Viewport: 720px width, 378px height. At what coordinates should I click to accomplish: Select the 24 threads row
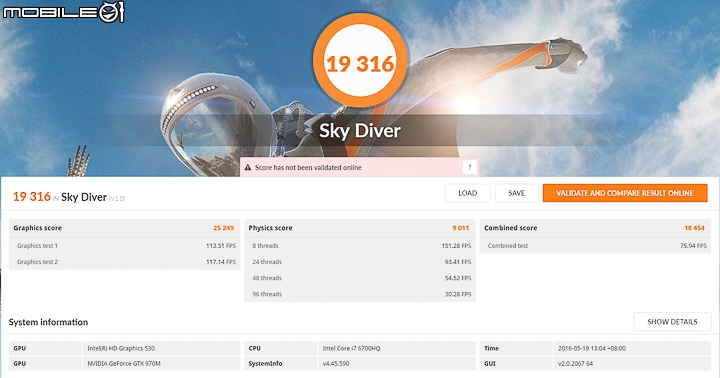coord(360,262)
